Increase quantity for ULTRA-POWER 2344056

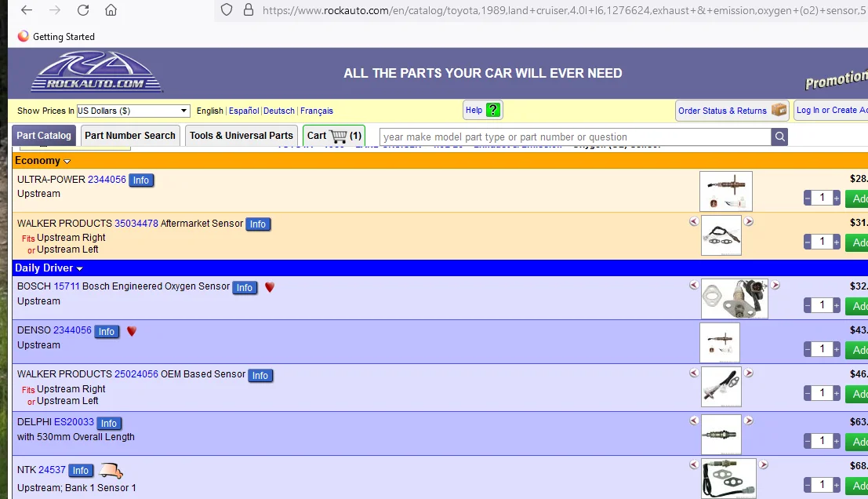pos(837,198)
